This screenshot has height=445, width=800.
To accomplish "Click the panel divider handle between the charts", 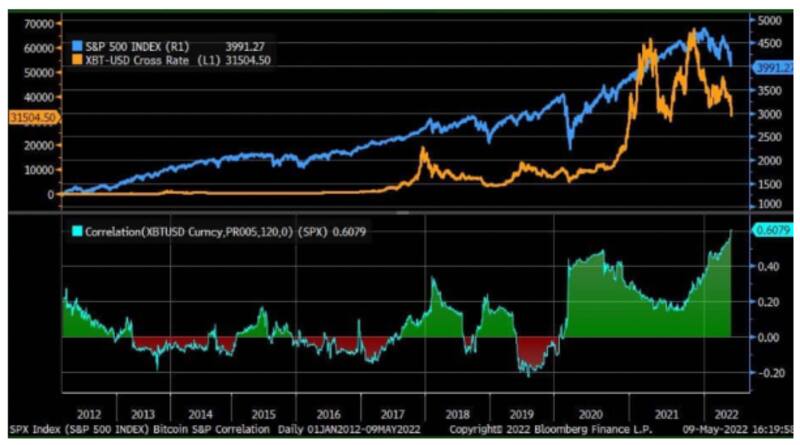I will (x=403, y=212).
